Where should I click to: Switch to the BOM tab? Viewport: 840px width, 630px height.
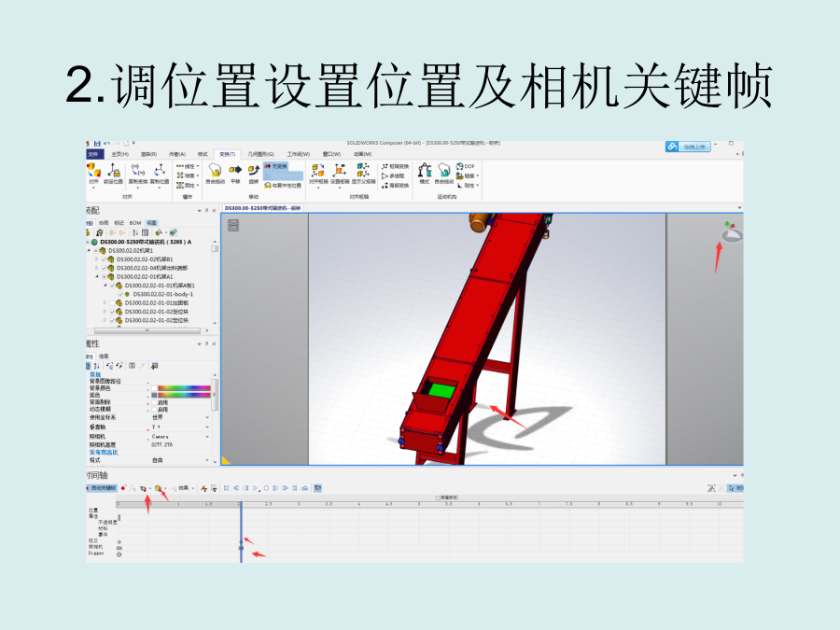click(x=134, y=223)
